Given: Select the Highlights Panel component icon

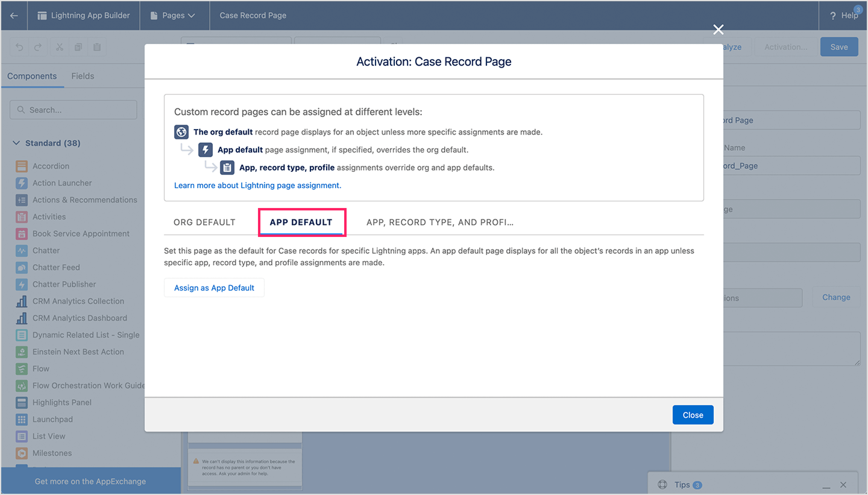Looking at the screenshot, I should tap(21, 402).
